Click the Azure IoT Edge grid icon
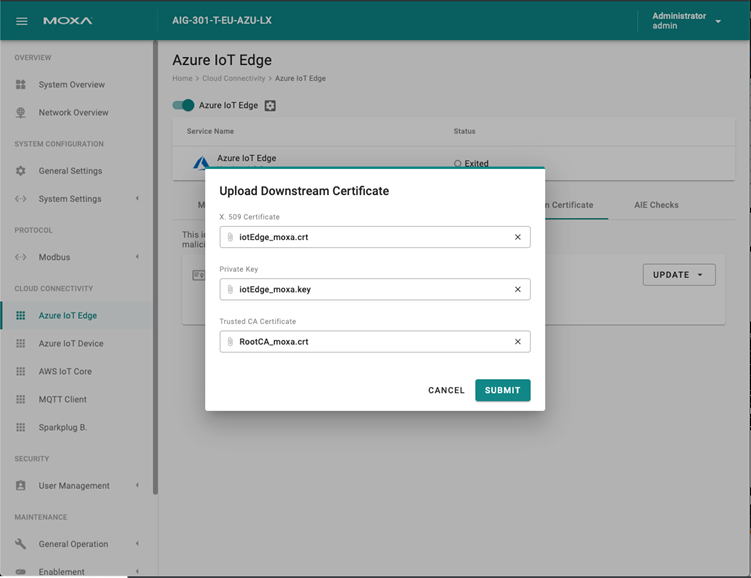Screen dimensions: 751x578 pyautogui.click(x=21, y=315)
